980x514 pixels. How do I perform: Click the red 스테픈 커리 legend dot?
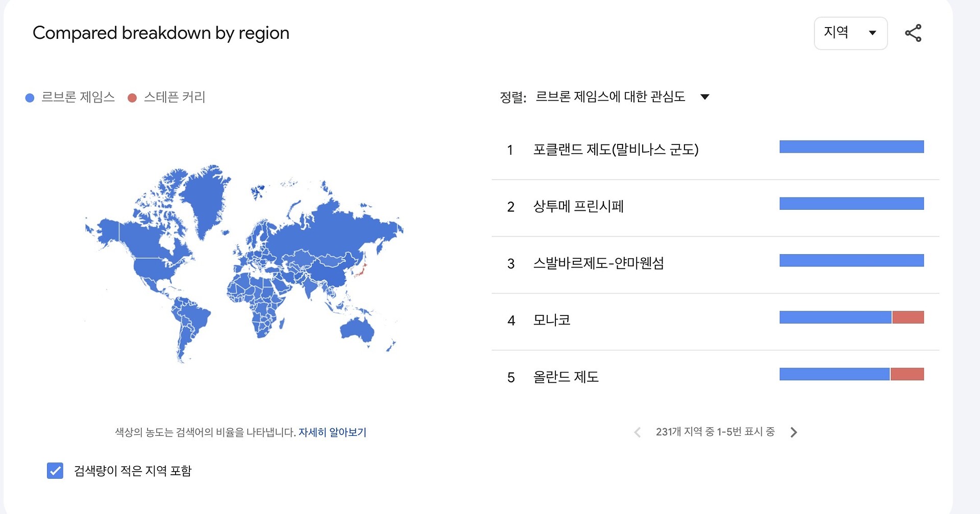132,98
